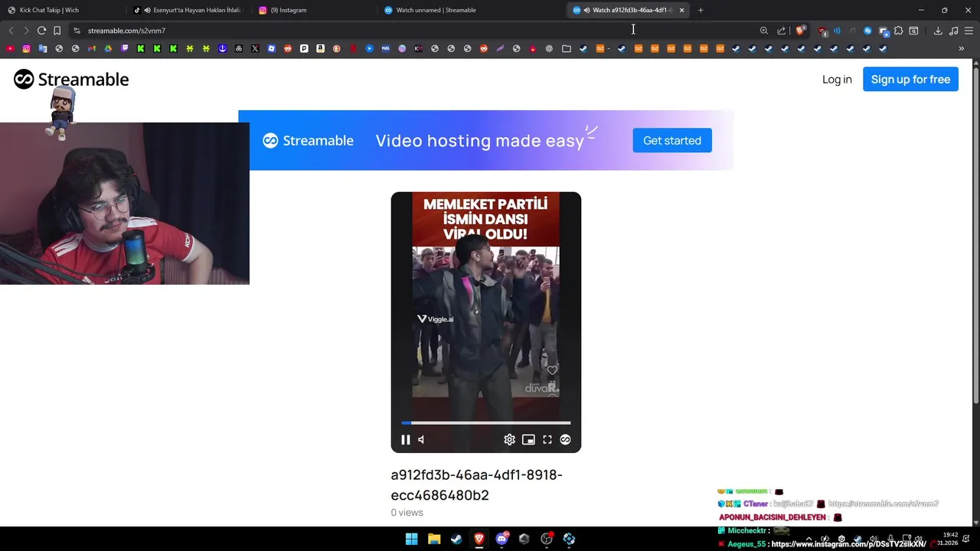Click the zoom magnifier icon in address bar
The width and height of the screenshot is (980, 551).
click(763, 31)
